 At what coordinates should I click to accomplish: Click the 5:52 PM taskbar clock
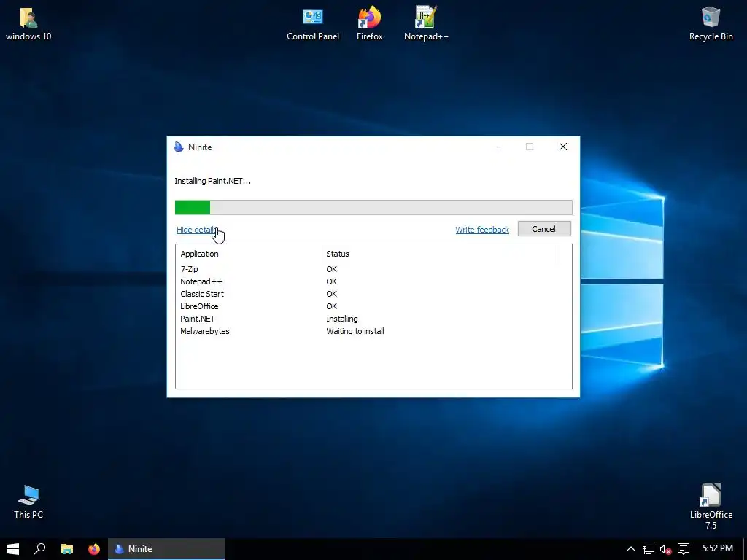tap(718, 548)
